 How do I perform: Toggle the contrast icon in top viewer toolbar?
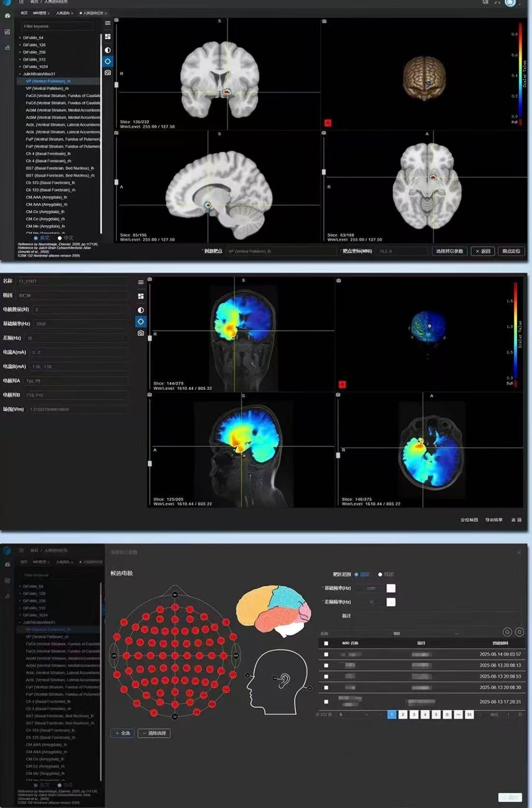pos(108,50)
